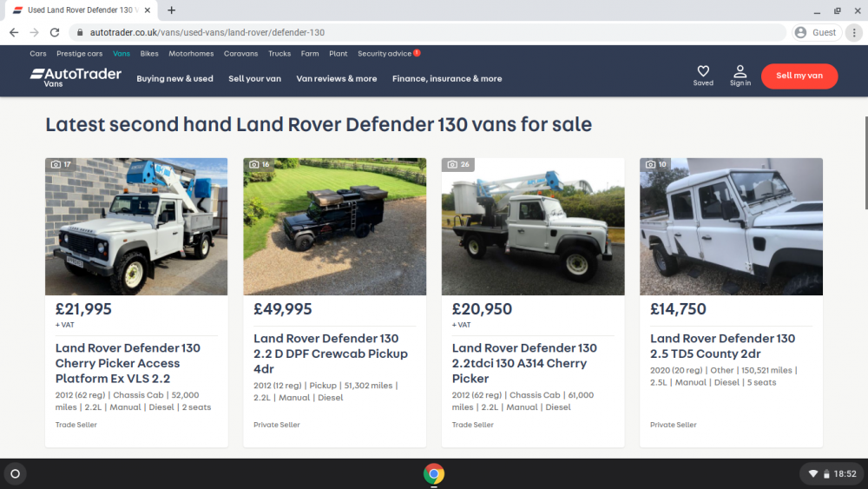
Task: Click the £20,950 price
Action: 482,309
